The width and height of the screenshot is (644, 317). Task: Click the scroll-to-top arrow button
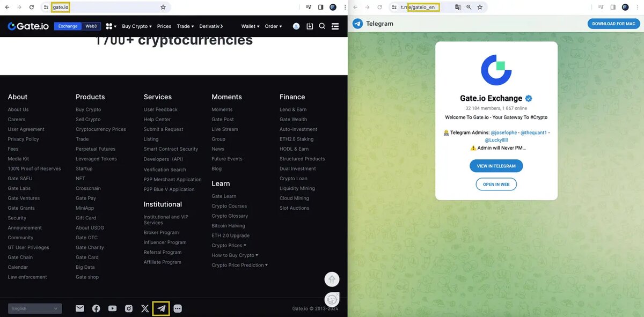pyautogui.click(x=332, y=279)
